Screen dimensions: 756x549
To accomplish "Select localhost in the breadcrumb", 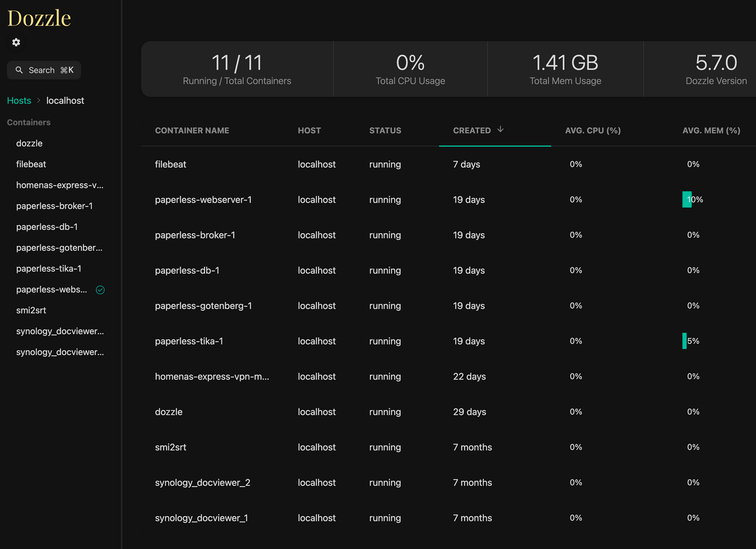I will (x=65, y=100).
